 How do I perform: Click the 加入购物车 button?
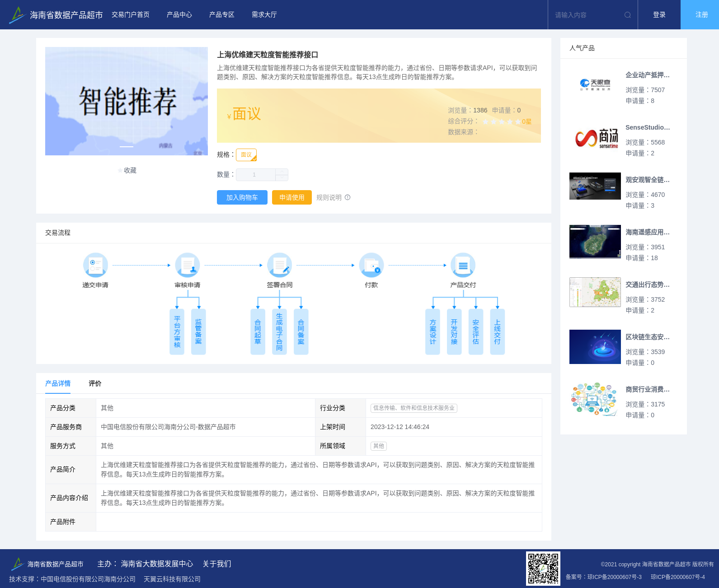click(x=242, y=197)
